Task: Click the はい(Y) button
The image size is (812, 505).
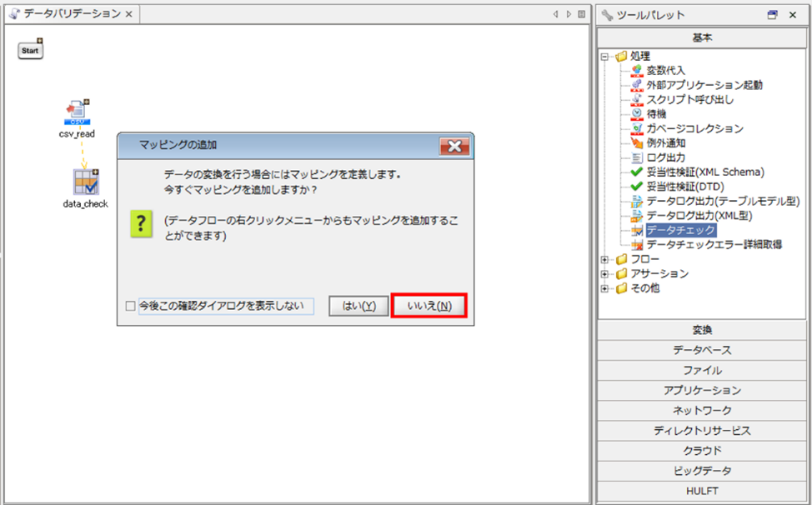Action: (358, 306)
